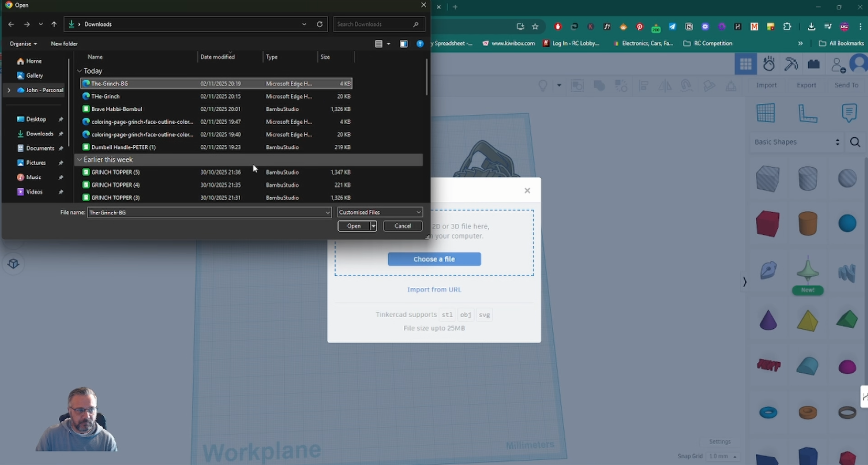Image resolution: width=868 pixels, height=465 pixels.
Task: Click the Tinkercad 3D design grid icon
Action: tap(745, 64)
